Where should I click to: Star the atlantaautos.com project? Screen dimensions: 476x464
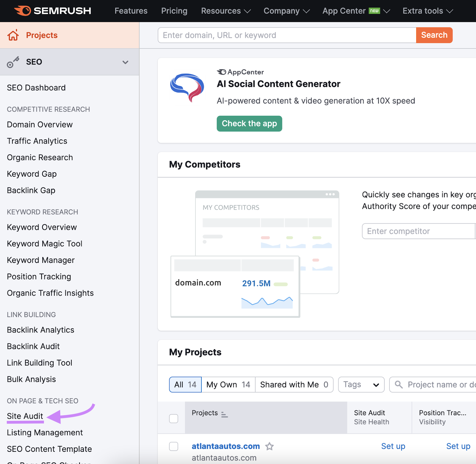[x=270, y=446]
